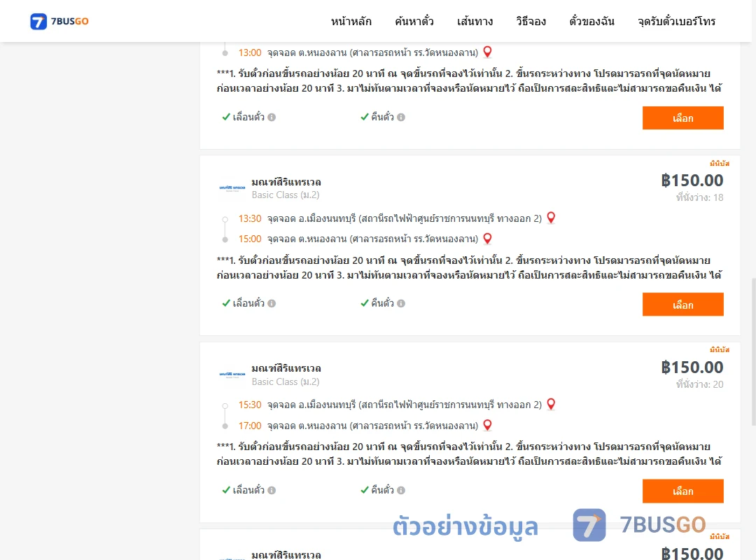Open the จุดรับตั๋วเบอร์โทร menu item
The height and width of the screenshot is (560, 756).
pyautogui.click(x=676, y=21)
